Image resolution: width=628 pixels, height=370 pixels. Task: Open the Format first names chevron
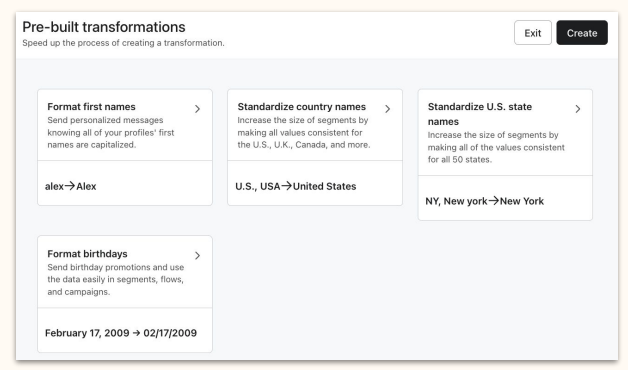click(197, 109)
